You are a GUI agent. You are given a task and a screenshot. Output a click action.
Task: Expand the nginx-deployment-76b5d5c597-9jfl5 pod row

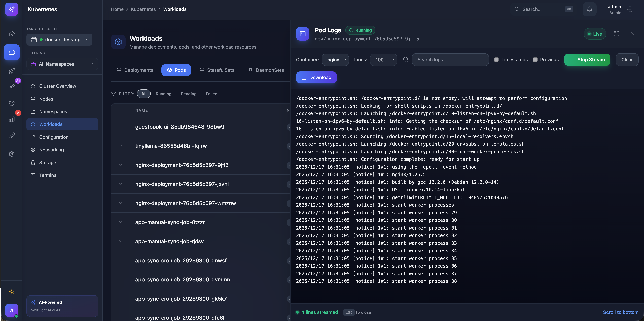121,165
